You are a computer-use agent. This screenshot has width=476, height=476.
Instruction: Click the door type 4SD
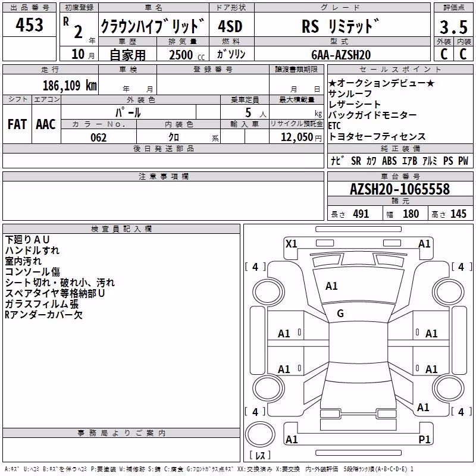click(x=230, y=26)
